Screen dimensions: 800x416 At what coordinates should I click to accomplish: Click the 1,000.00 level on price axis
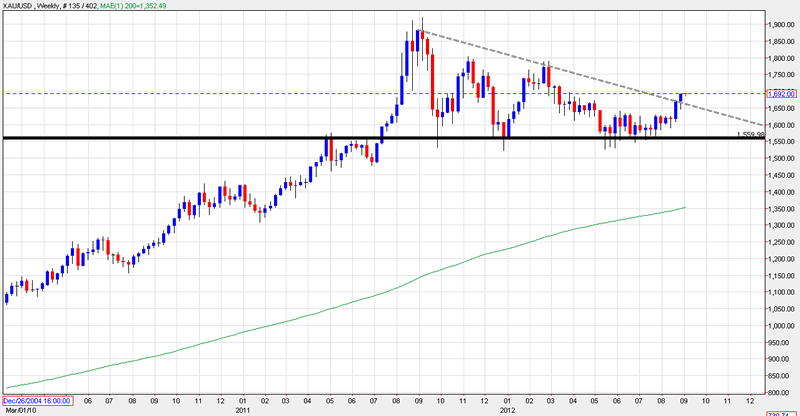click(x=780, y=325)
